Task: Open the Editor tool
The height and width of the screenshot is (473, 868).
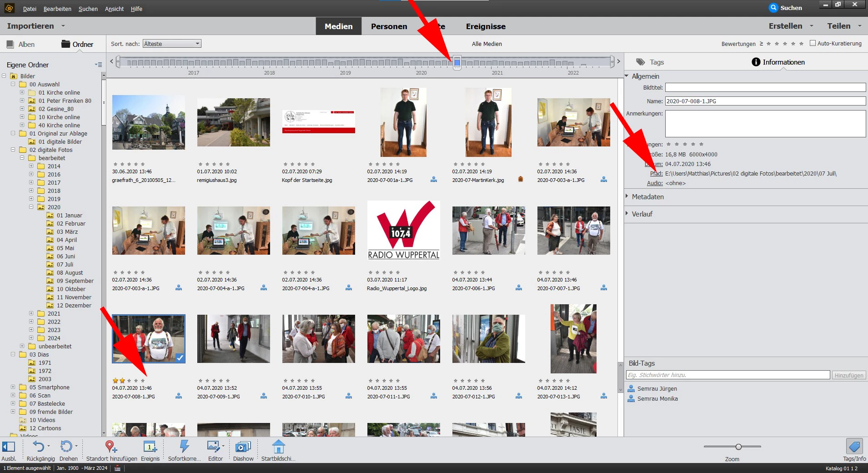Action: point(214,447)
